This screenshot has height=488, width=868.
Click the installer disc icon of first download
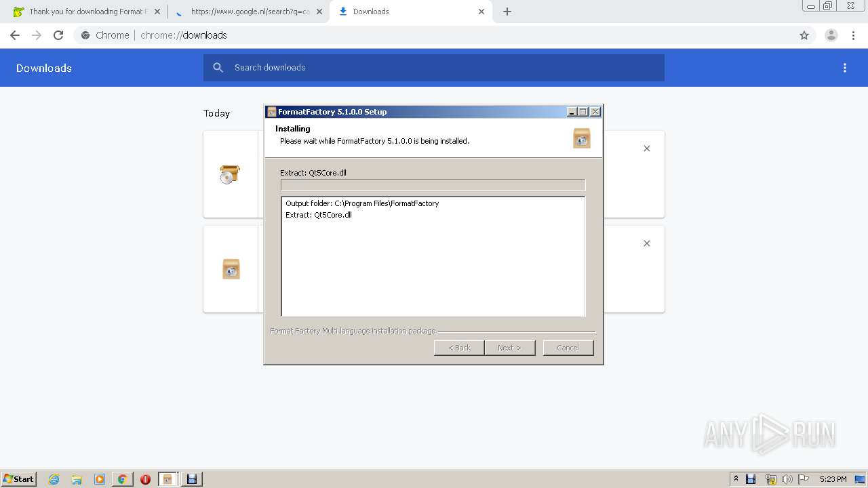point(231,174)
